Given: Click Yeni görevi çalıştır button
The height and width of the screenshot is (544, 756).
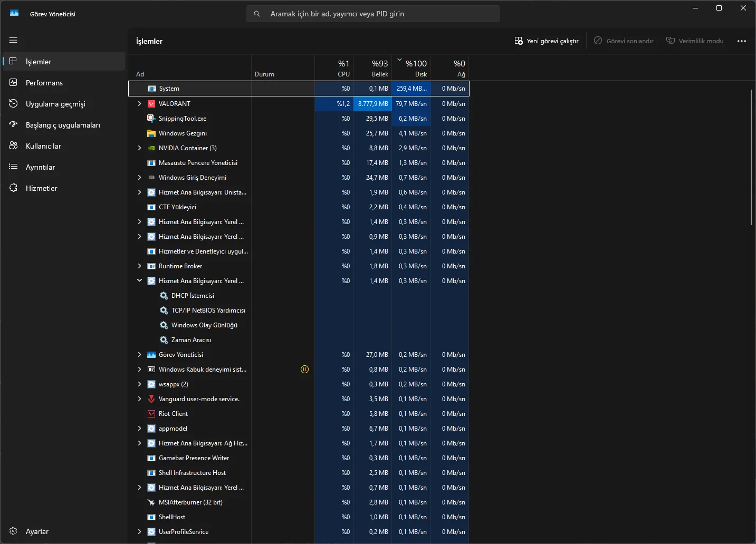Looking at the screenshot, I should point(547,41).
